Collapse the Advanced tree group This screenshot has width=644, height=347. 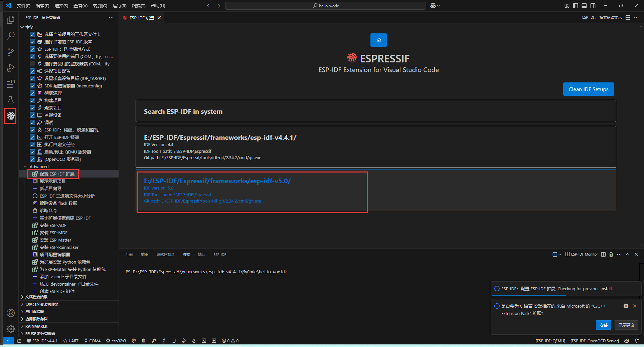25,166
